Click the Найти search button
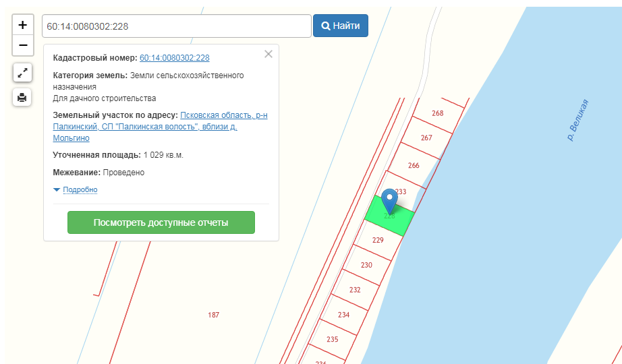Viewport: 622px width, 364px height. tap(341, 26)
